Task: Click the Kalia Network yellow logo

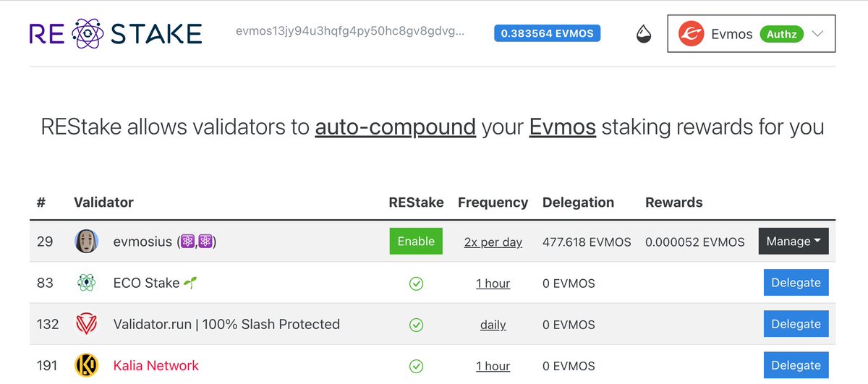Action: coord(87,365)
